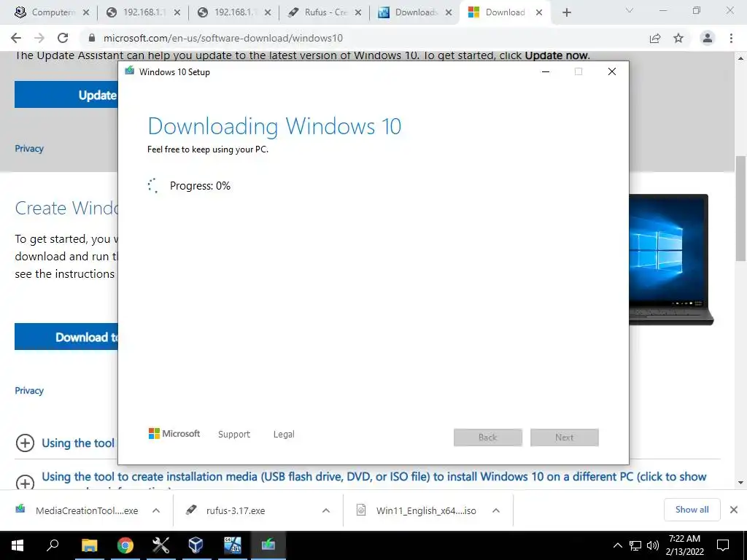Open Support link in Setup
Viewport: 747px width, 560px height.
pos(234,435)
